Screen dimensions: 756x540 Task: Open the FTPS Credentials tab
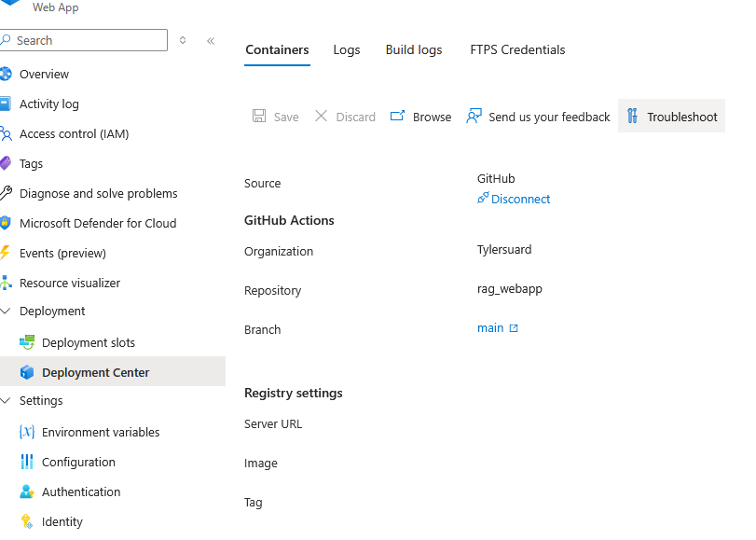pyautogui.click(x=517, y=49)
